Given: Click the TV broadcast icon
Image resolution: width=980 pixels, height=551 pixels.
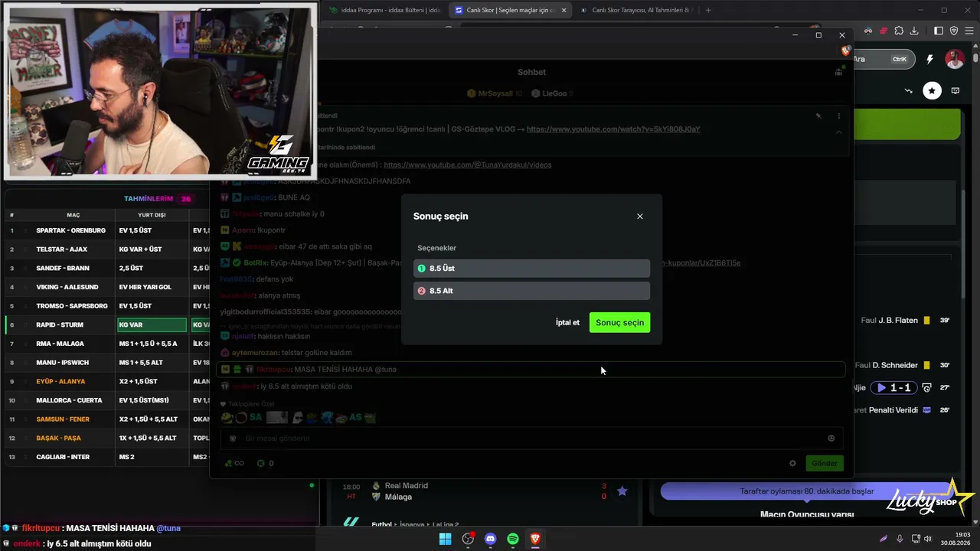Looking at the screenshot, I should (x=955, y=91).
